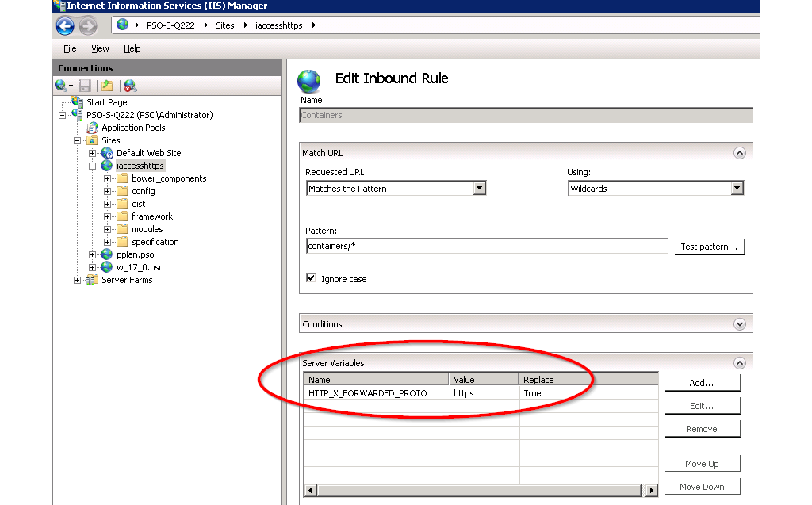Expand the Conditions section chevron

[x=739, y=324]
